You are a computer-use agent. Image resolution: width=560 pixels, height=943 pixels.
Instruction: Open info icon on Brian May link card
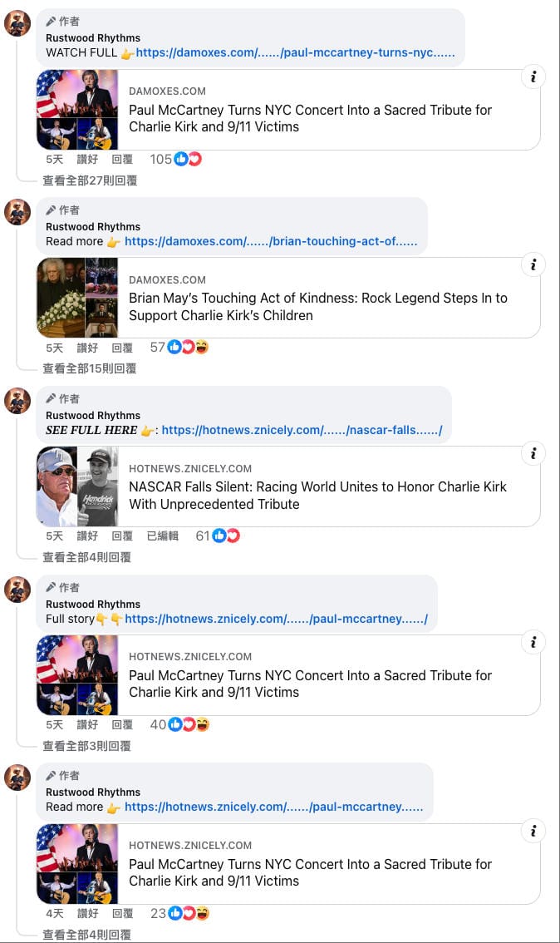click(533, 264)
